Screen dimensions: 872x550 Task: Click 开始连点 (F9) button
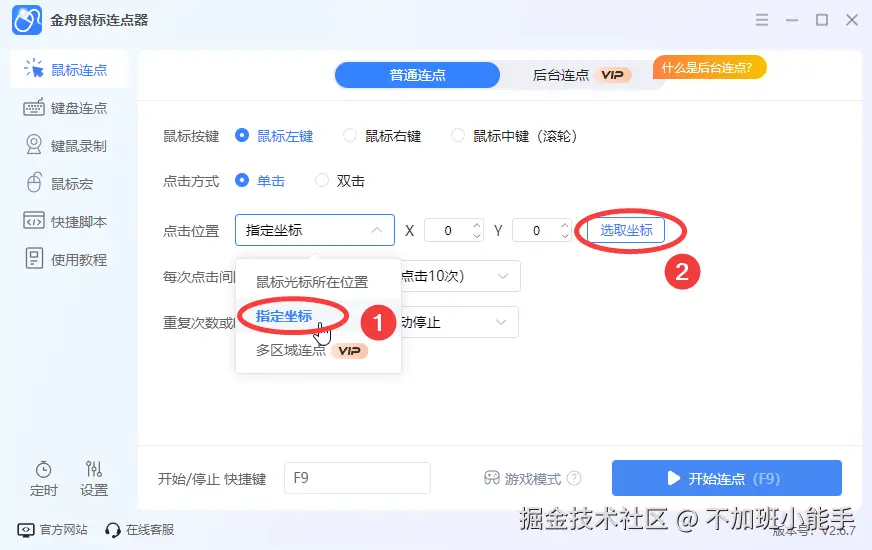coord(727,478)
